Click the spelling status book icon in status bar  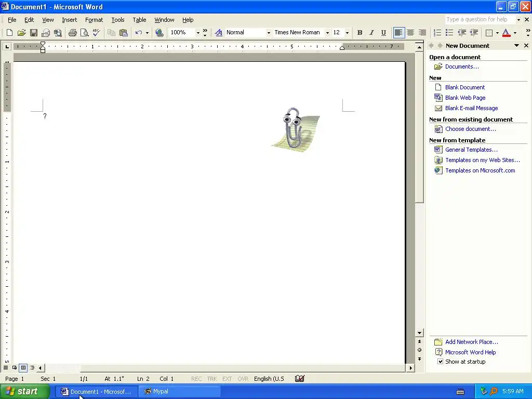click(x=300, y=378)
